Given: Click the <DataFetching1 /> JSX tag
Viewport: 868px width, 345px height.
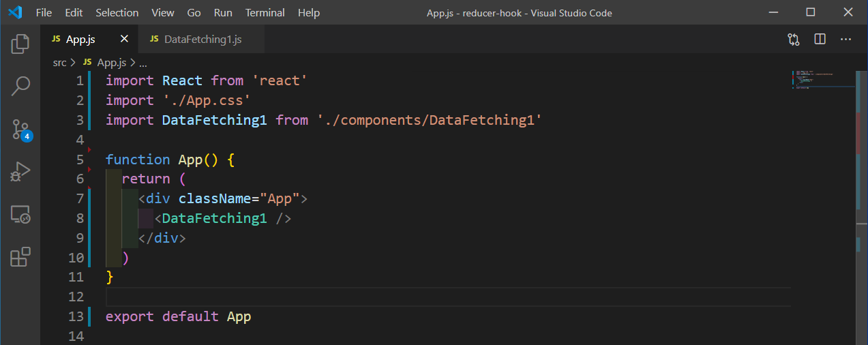Looking at the screenshot, I should point(223,218).
